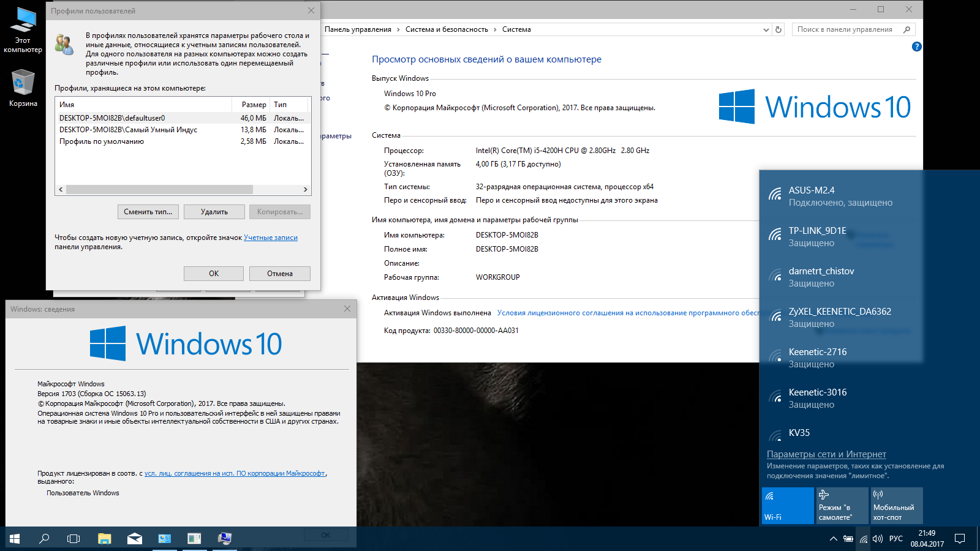Expand breadcrumb arrow after Панель управления
The width and height of the screenshot is (980, 551).
(x=398, y=29)
